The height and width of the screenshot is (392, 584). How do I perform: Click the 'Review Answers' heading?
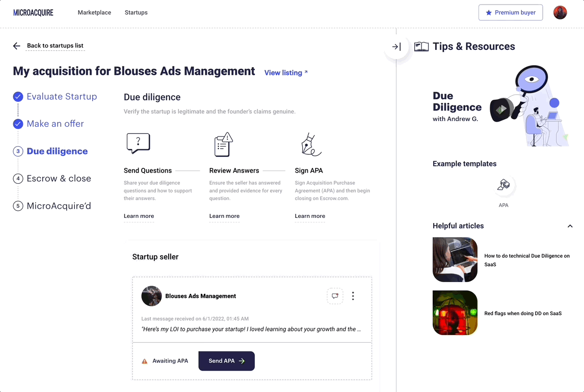234,171
